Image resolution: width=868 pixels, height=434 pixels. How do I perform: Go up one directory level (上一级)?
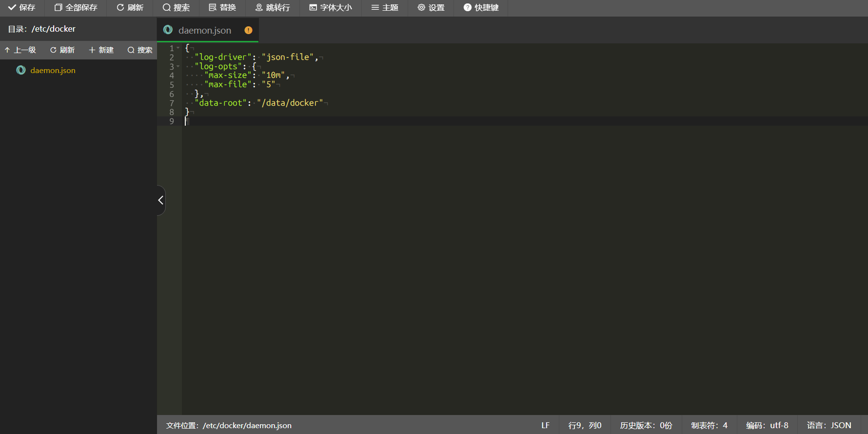tap(20, 50)
